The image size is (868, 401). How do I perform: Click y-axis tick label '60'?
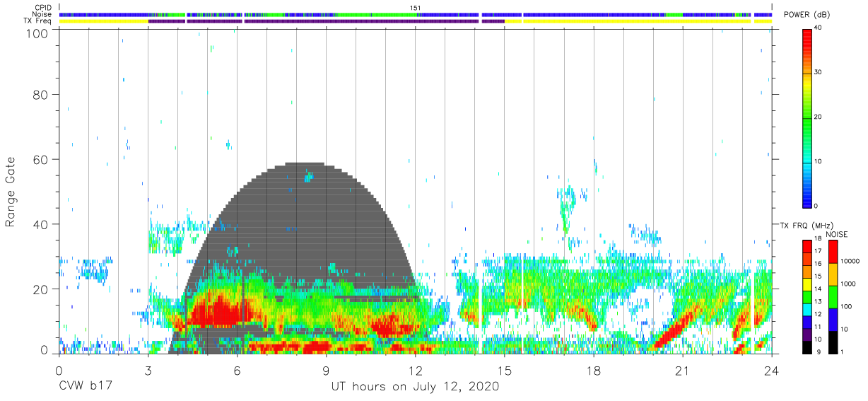(x=40, y=160)
